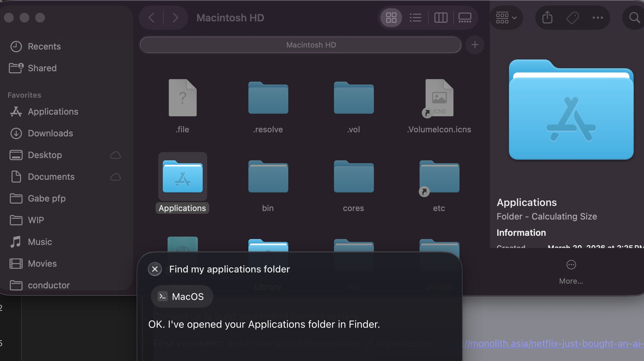Click the Macintosh HD window title
Screen dimensions: 644x361
[x=230, y=18]
